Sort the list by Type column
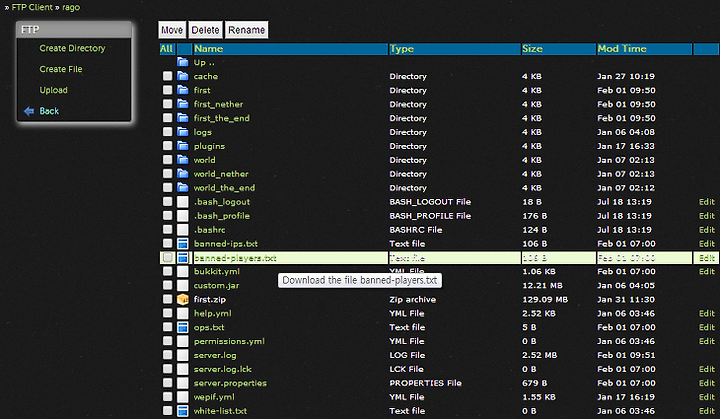Screen dimensions: 720x419 click(x=402, y=49)
